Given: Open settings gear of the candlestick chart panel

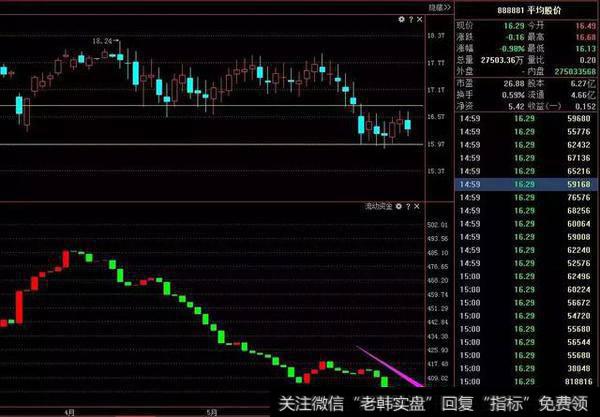Looking at the screenshot, I should [x=401, y=19].
